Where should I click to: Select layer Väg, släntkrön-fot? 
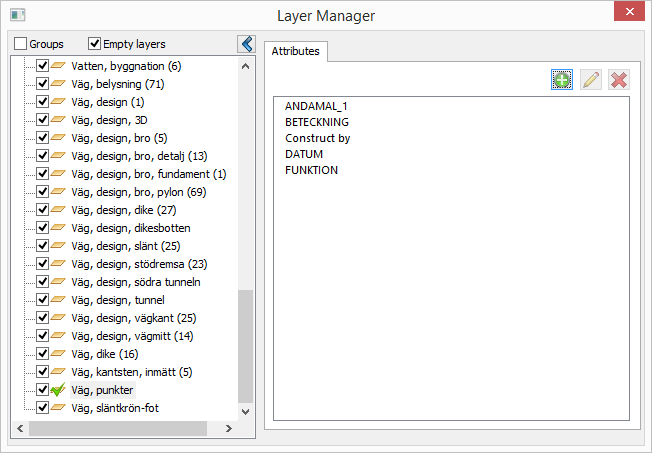(115, 408)
